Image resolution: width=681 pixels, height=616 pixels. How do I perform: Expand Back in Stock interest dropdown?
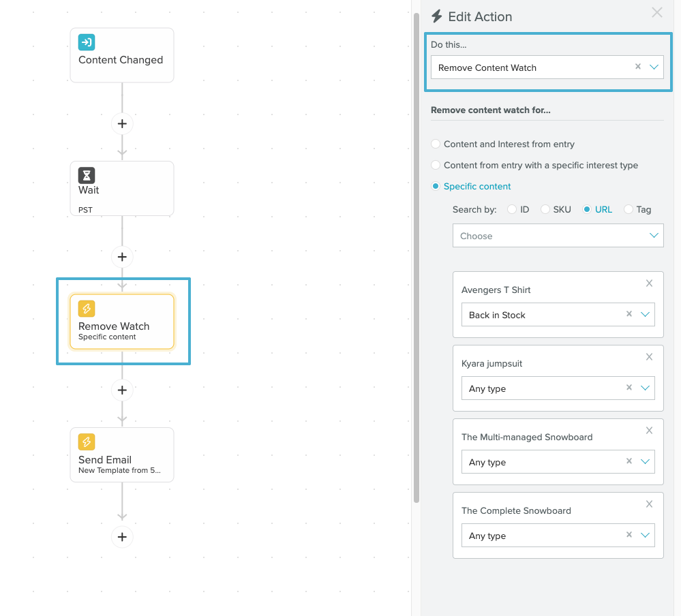(646, 315)
